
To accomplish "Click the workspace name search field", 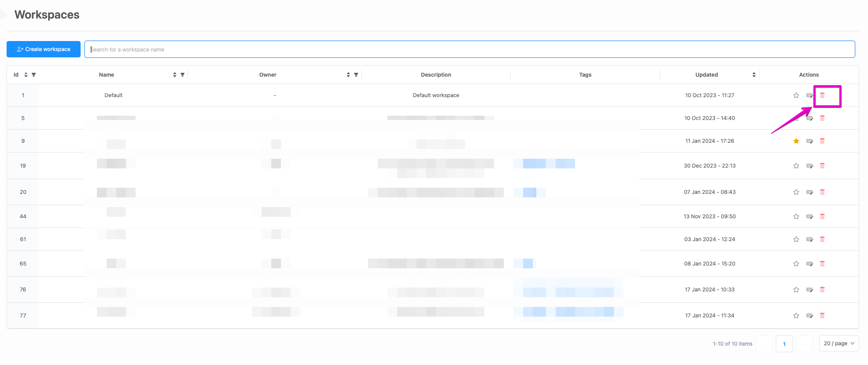I will click(x=271, y=49).
